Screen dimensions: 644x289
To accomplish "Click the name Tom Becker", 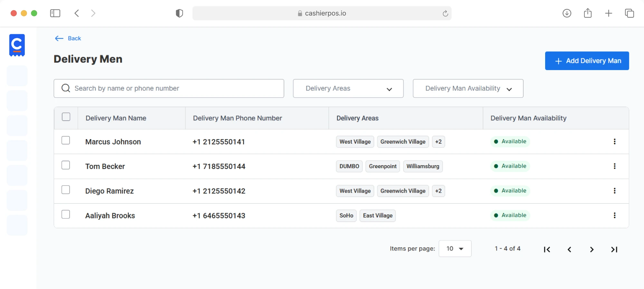I will (x=105, y=167).
